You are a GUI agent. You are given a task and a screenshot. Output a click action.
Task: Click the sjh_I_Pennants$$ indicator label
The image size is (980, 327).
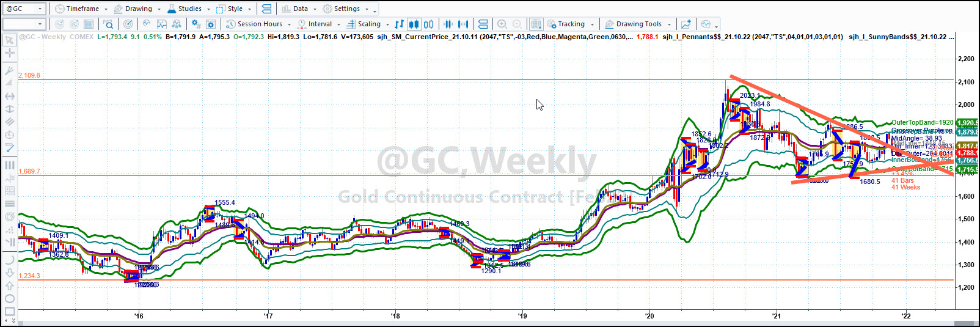click(x=753, y=37)
